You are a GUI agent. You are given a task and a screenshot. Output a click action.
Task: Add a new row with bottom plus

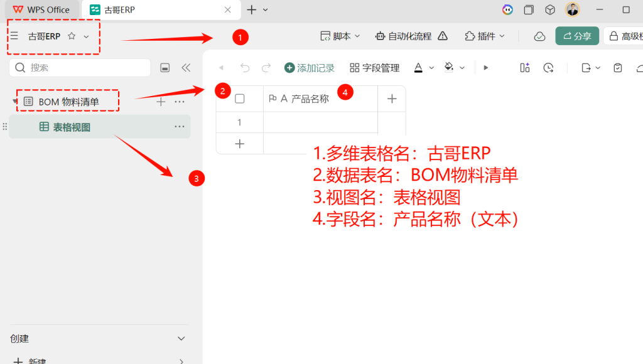239,144
